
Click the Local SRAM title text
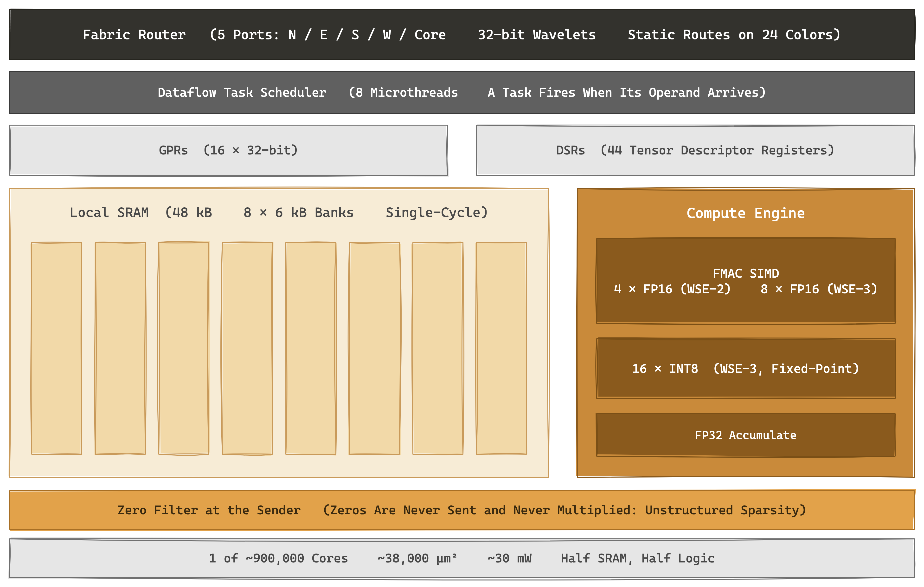[279, 213]
